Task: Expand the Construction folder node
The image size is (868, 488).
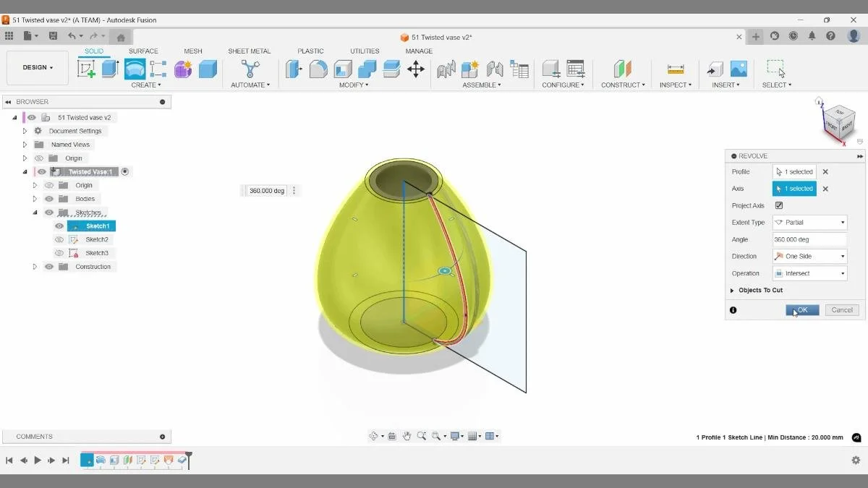Action: 35,267
